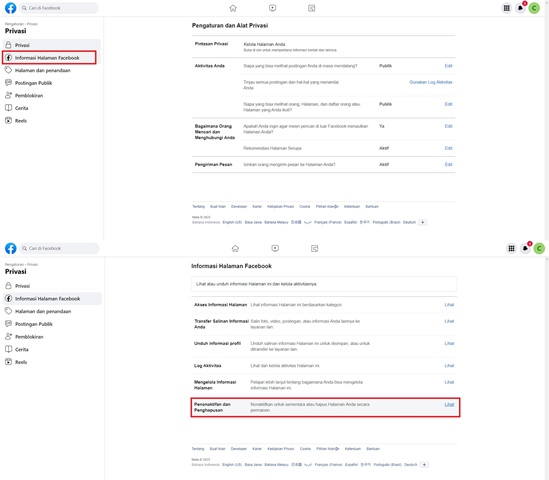The height and width of the screenshot is (480, 549).
Task: Edit who sees future posts (first Publik row)
Action: (449, 66)
